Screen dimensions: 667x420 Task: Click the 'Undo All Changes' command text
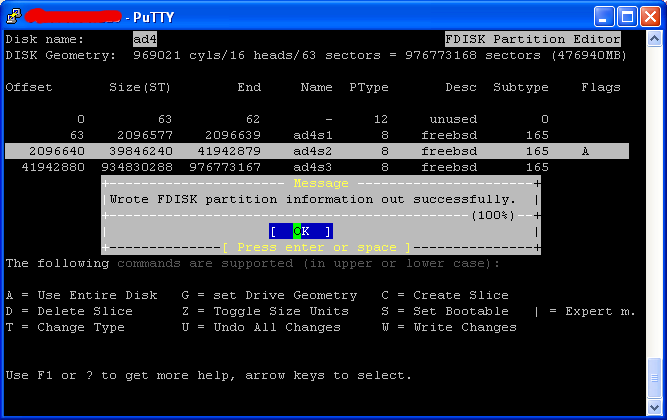277,328
